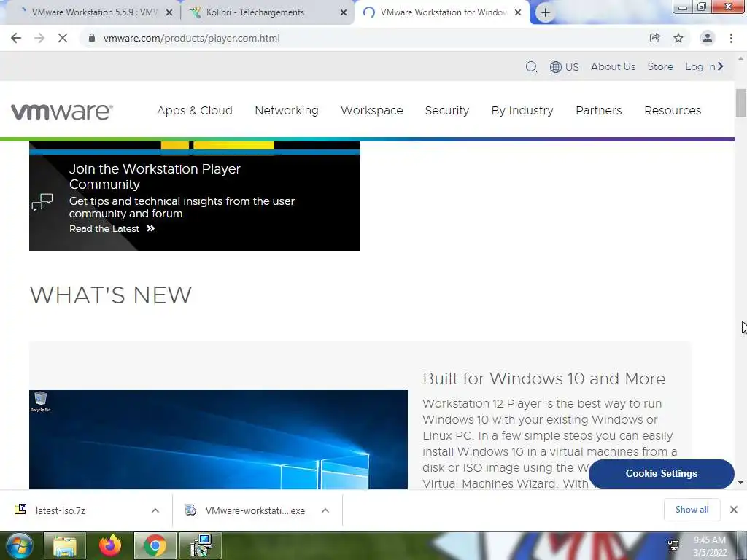The width and height of the screenshot is (747, 560).
Task: Click the globe US region selector
Action: (x=564, y=67)
